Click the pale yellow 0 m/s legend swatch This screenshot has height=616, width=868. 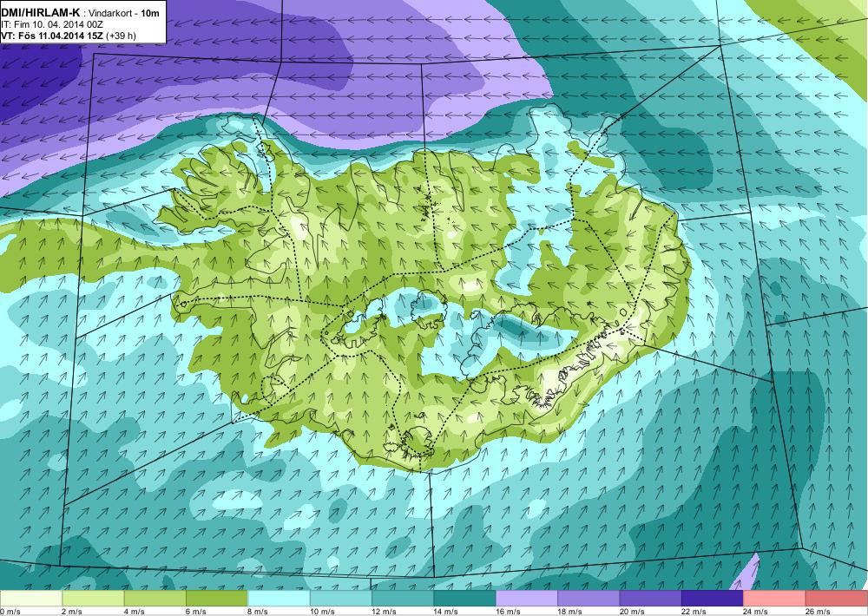point(31,599)
